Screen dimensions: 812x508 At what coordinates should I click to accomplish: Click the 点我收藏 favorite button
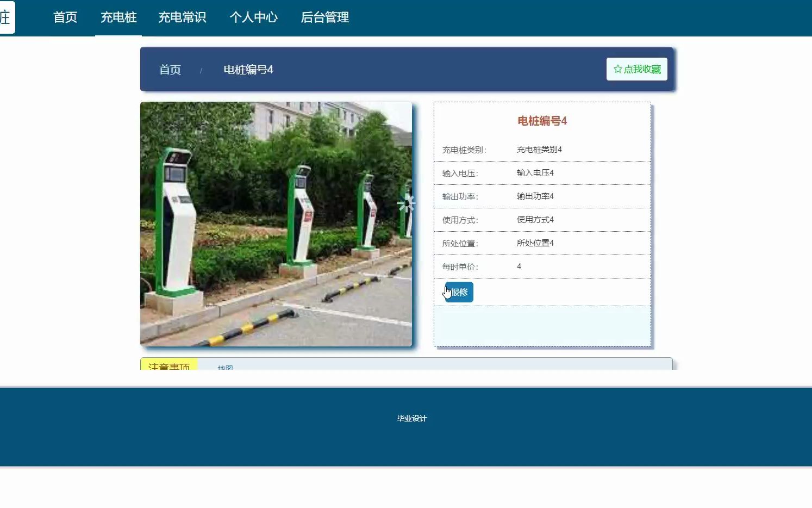(x=637, y=69)
